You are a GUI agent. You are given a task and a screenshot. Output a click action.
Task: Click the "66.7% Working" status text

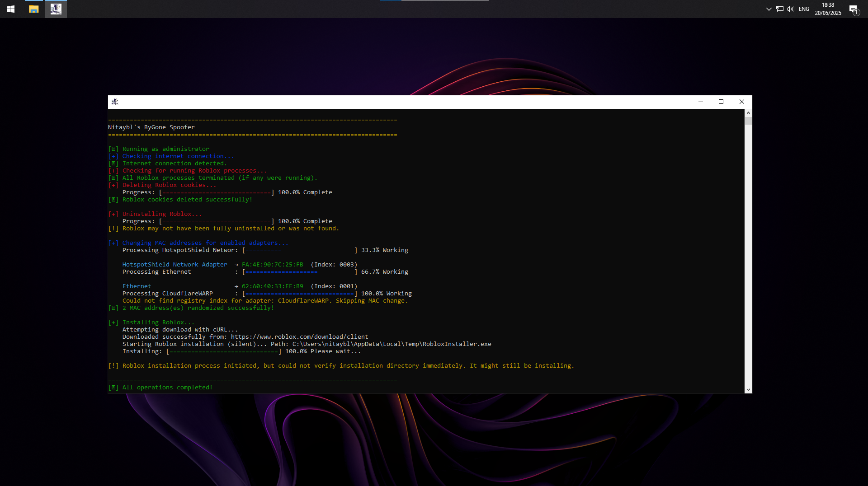(385, 272)
